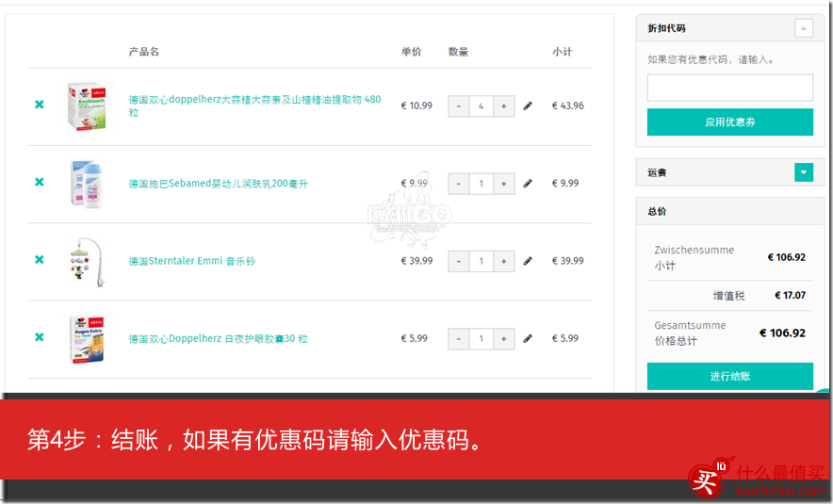Open the Doppelherz Augen Extra thumbnail

[x=87, y=339]
